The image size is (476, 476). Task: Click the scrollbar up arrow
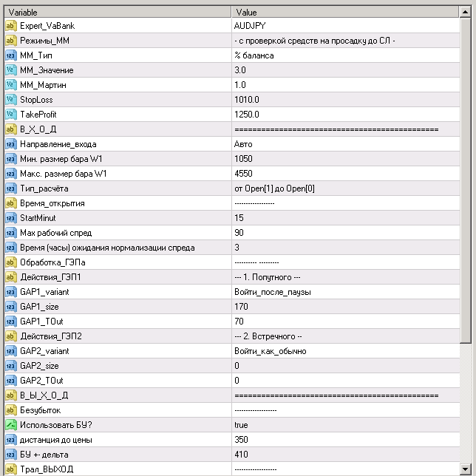[x=465, y=12]
